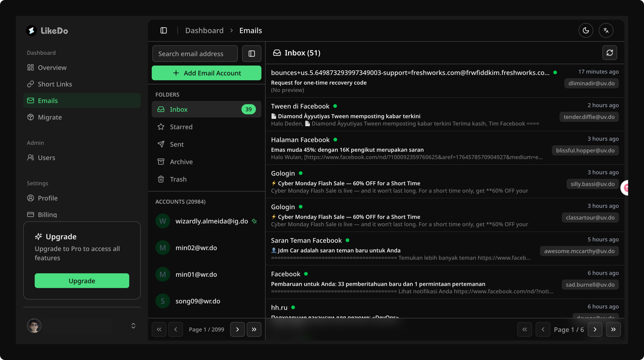The height and width of the screenshot is (360, 644).
Task: Toggle unread status on the hh.ru email
Action: tap(294, 307)
